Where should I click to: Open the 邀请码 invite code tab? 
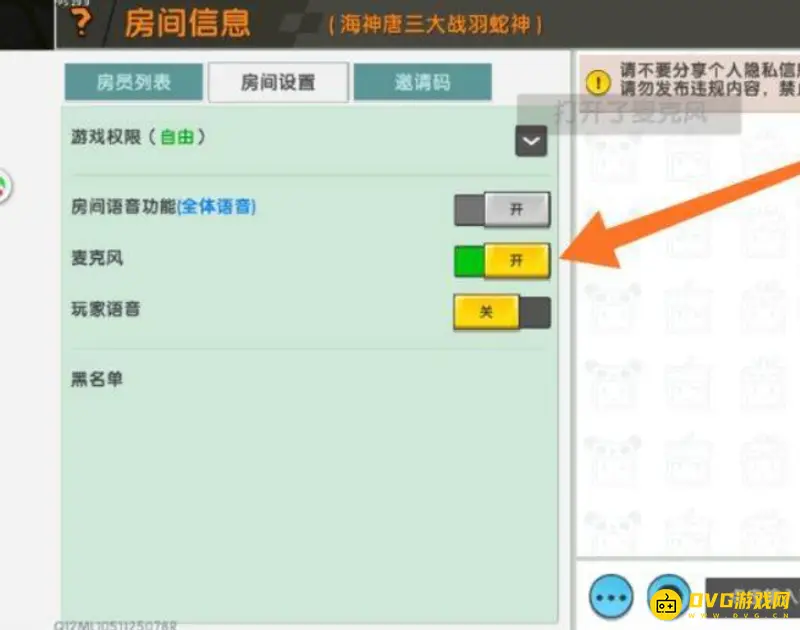pos(425,83)
